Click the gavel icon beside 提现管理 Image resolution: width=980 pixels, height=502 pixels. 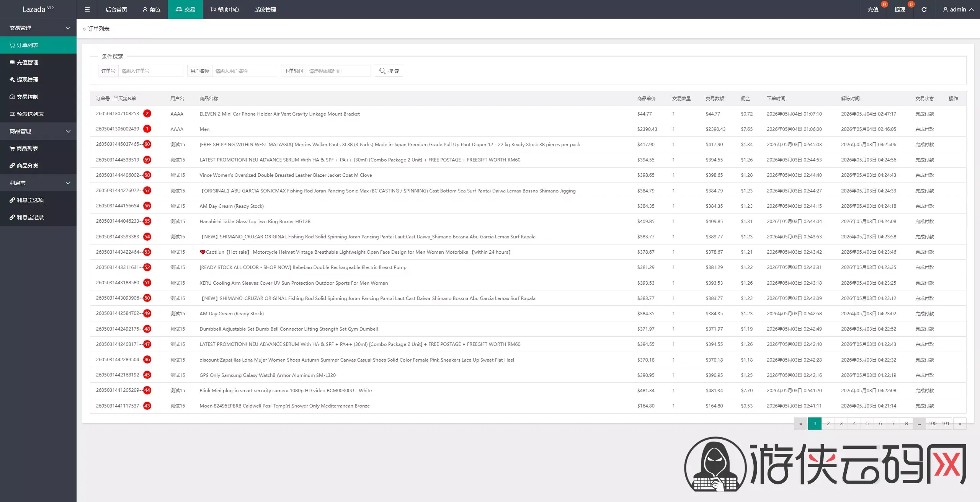click(x=12, y=80)
